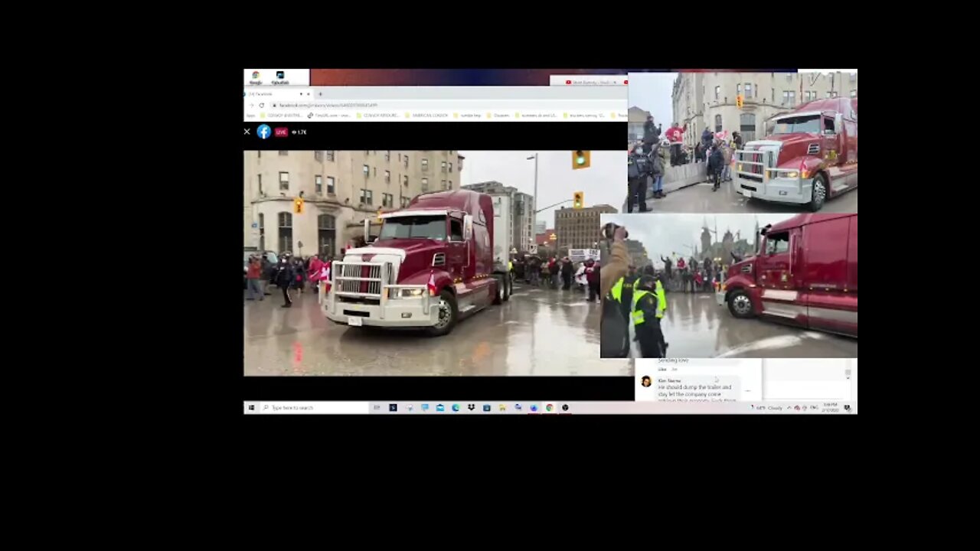Open the last black round taskbar app
980x551 pixels.
565,408
